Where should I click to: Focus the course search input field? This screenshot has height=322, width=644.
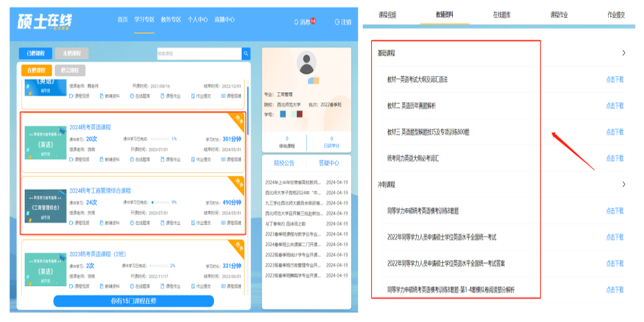(199, 54)
